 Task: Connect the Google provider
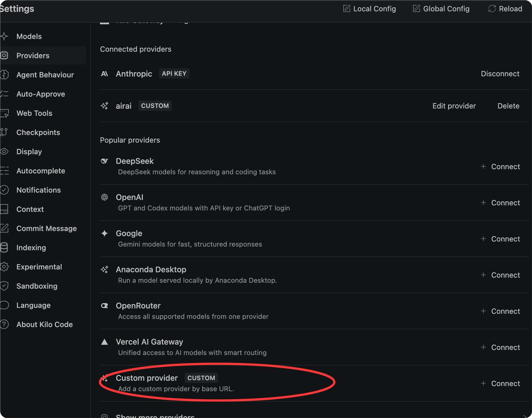[x=500, y=239]
